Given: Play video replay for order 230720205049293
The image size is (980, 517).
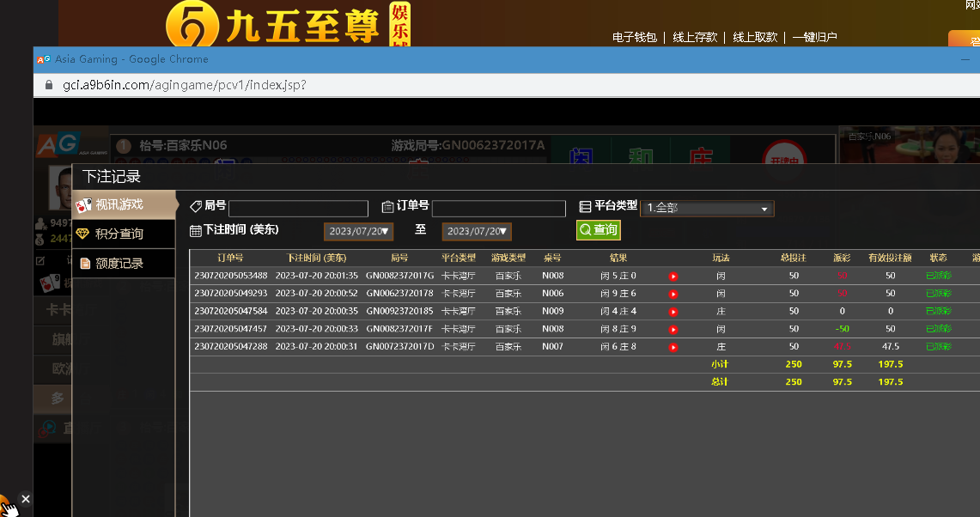Looking at the screenshot, I should [673, 294].
